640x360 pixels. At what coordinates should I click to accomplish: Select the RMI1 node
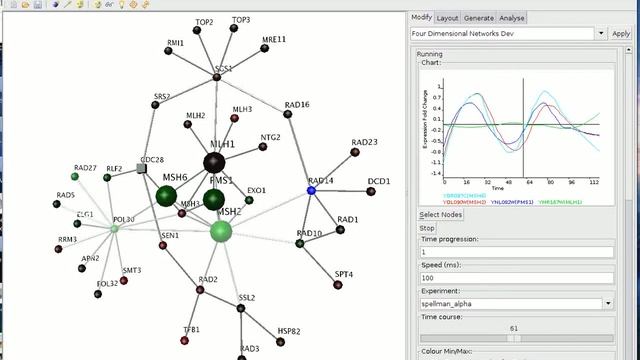(x=168, y=51)
